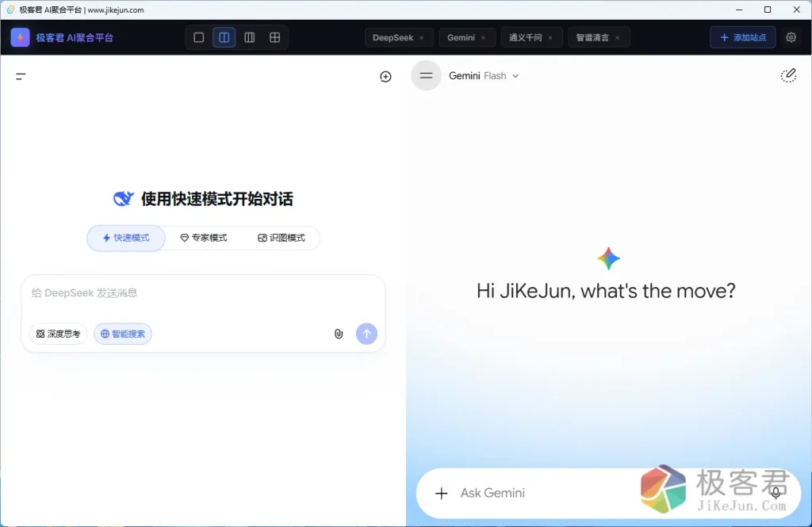Viewport: 812px width, 527px height.
Task: Start a new DeepSeek chat
Action: [386, 77]
